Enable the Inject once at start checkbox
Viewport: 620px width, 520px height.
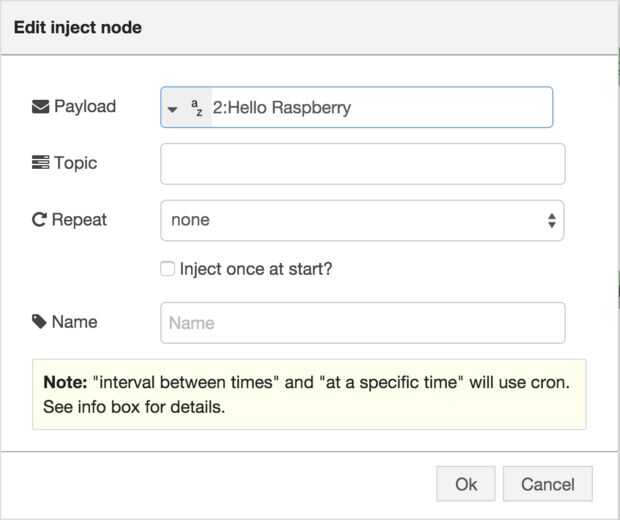168,269
